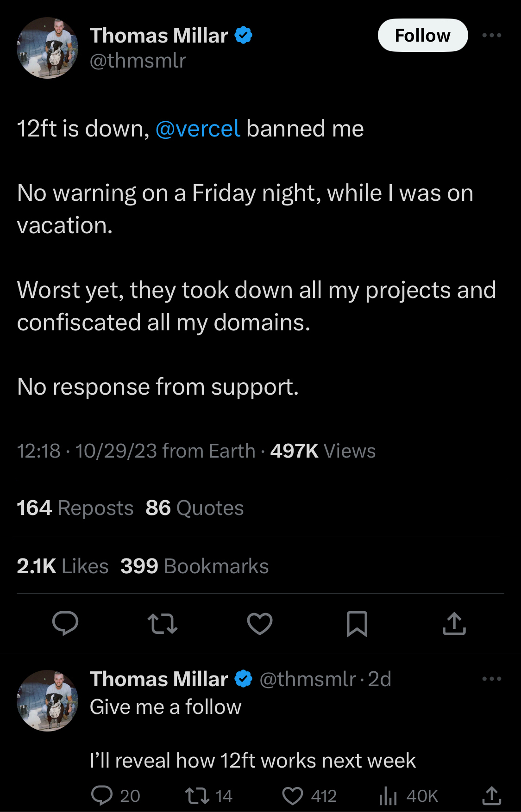Open the @thmsmlr handle in header
Image resolution: width=521 pixels, height=812 pixels.
138,61
